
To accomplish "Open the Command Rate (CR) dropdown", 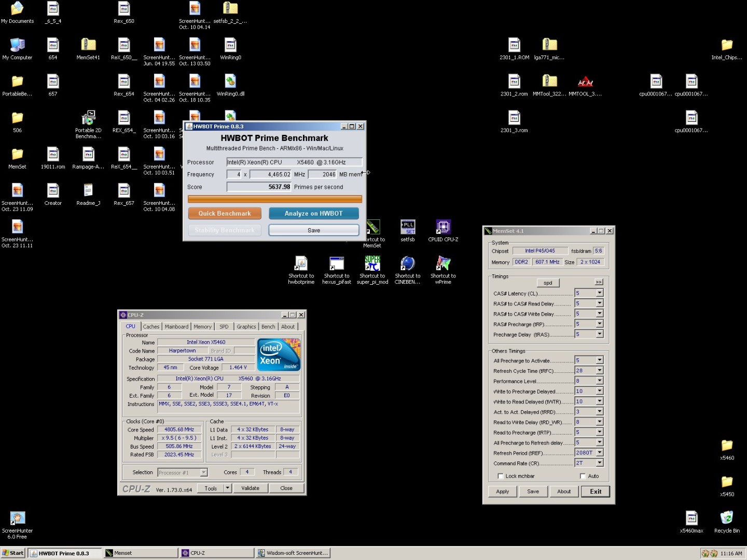I will coord(600,463).
